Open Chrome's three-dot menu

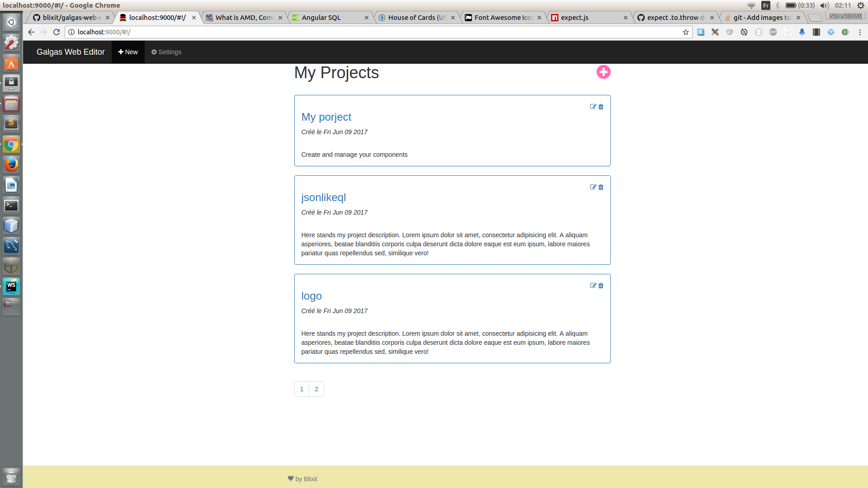(860, 32)
